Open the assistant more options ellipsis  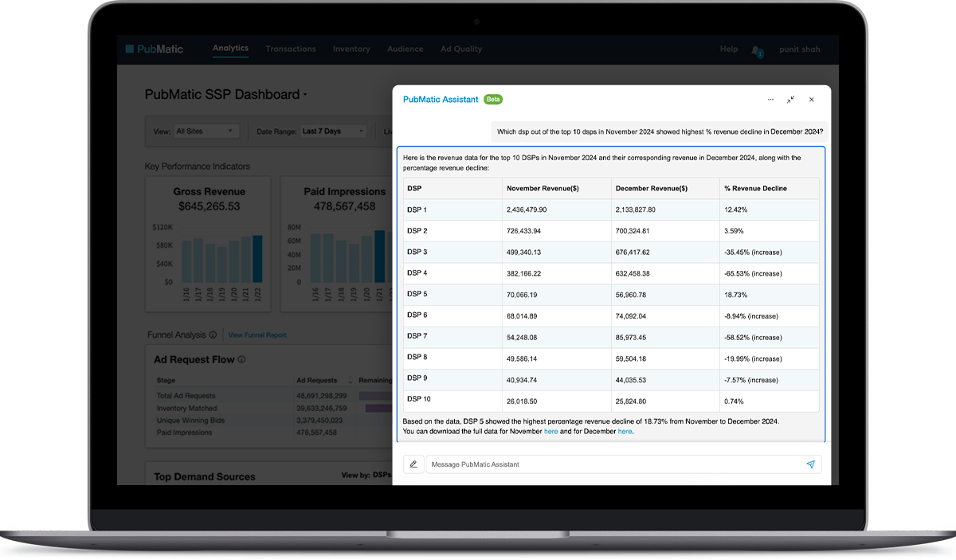coord(770,100)
